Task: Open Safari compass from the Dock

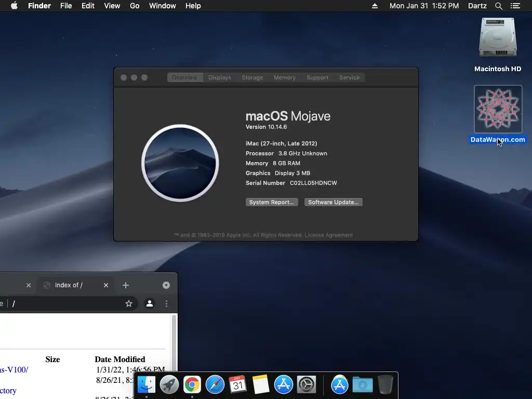Action: pyautogui.click(x=215, y=384)
